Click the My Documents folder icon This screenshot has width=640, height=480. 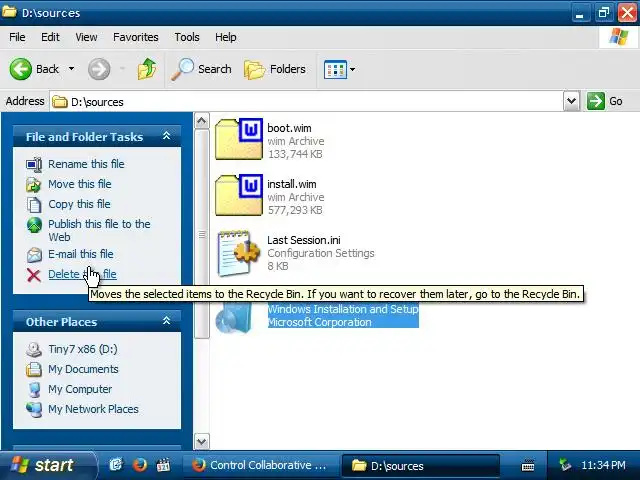point(34,369)
